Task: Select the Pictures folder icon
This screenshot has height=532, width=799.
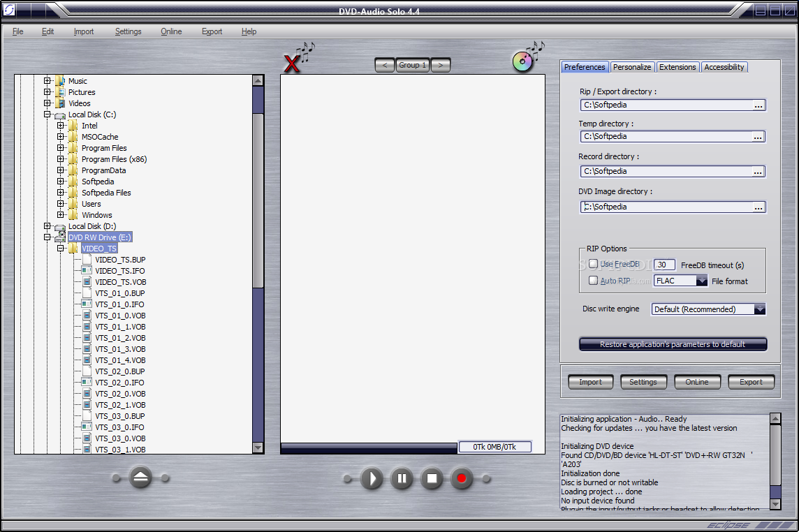Action: [60, 91]
